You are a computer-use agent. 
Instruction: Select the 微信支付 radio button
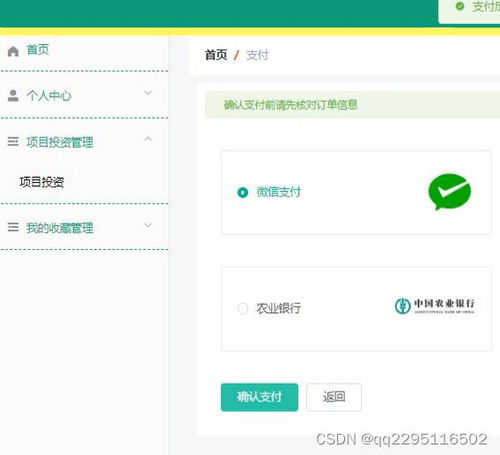pyautogui.click(x=243, y=192)
